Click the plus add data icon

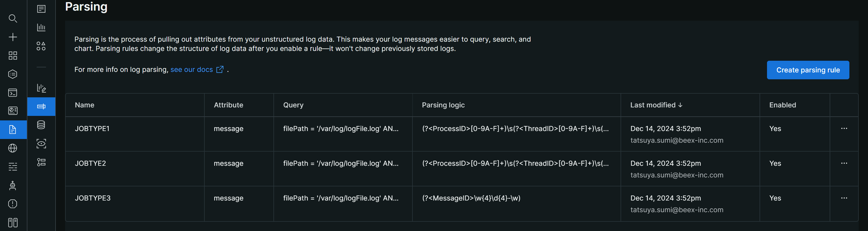[13, 37]
